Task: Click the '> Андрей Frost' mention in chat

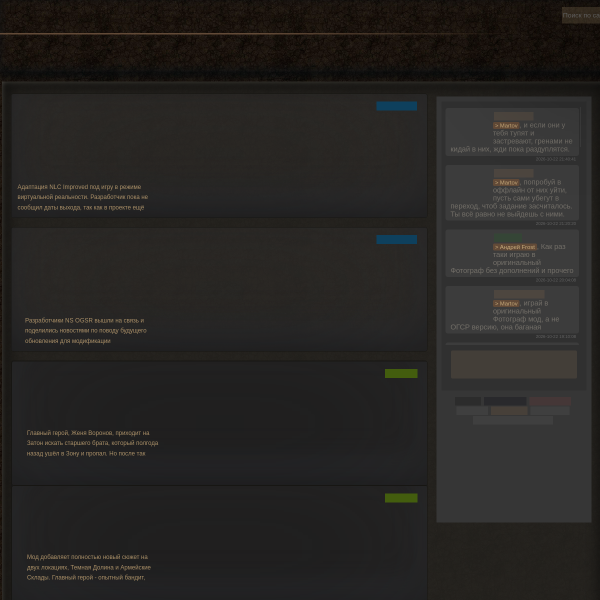Action: [x=515, y=247]
